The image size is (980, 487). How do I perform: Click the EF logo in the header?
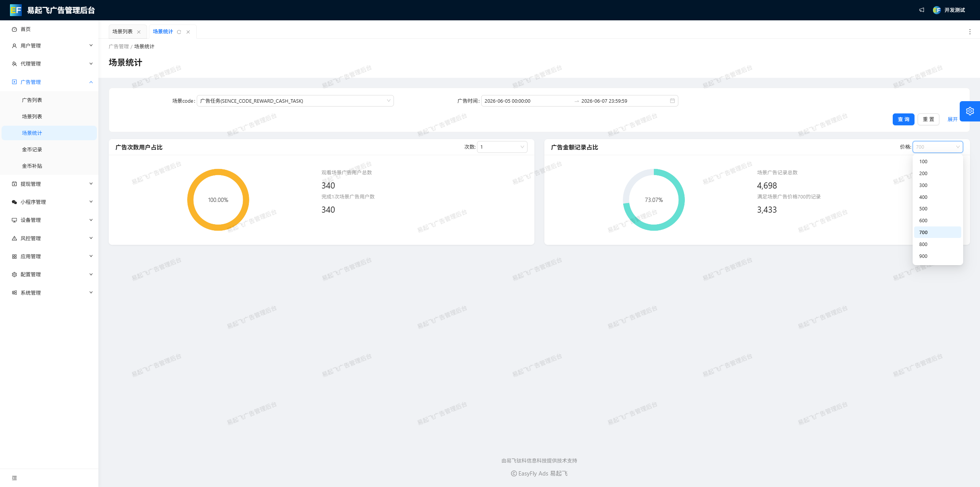pos(16,10)
